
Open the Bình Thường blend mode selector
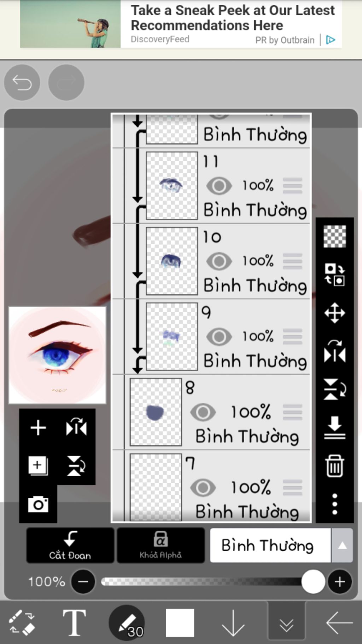point(270,546)
